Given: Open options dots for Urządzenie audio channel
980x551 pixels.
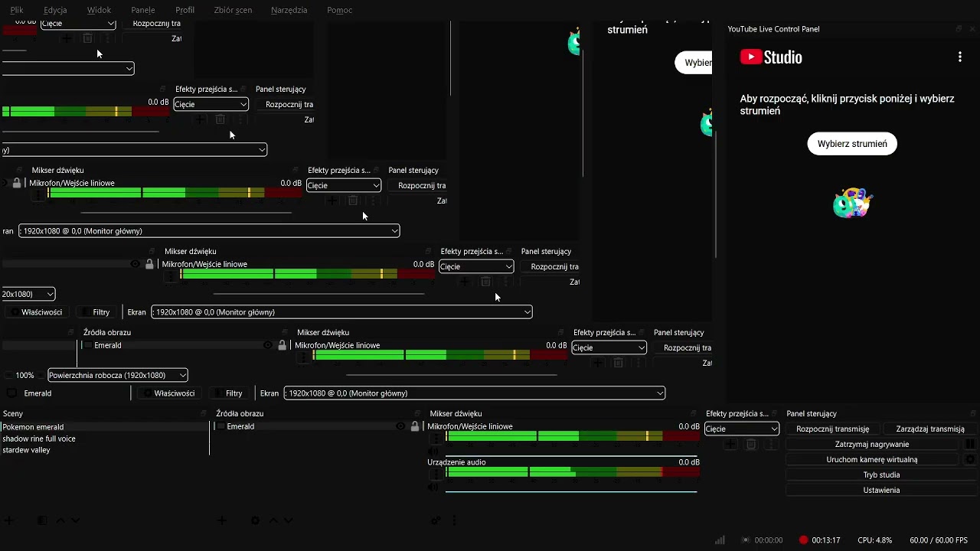Looking at the screenshot, I should click(436, 474).
